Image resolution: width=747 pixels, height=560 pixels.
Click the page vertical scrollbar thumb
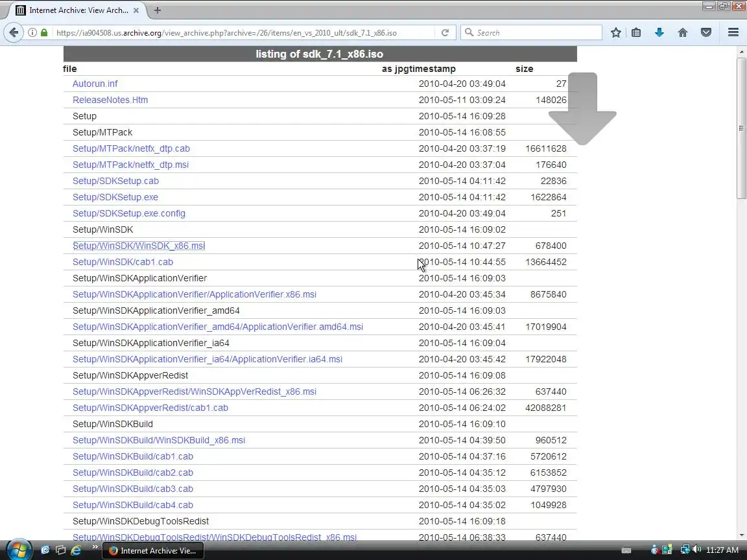(741, 128)
